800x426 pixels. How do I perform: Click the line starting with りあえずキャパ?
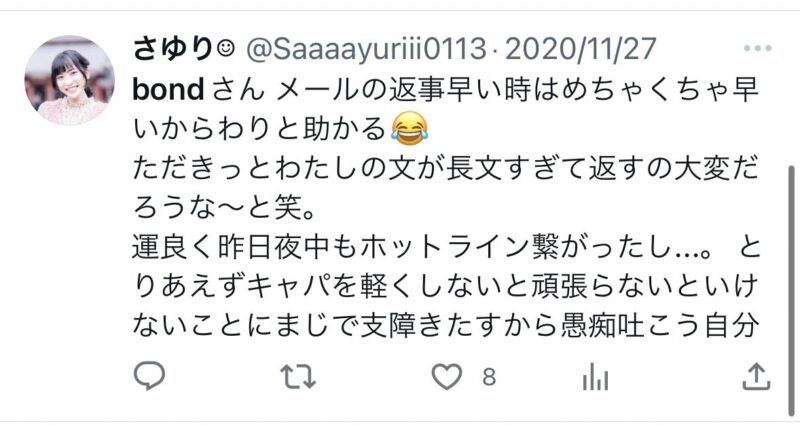(444, 286)
